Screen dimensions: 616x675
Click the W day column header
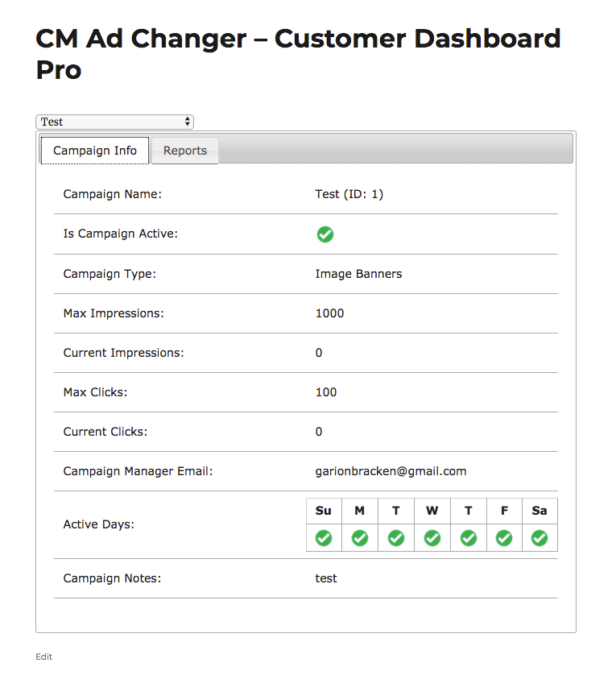pos(432,511)
